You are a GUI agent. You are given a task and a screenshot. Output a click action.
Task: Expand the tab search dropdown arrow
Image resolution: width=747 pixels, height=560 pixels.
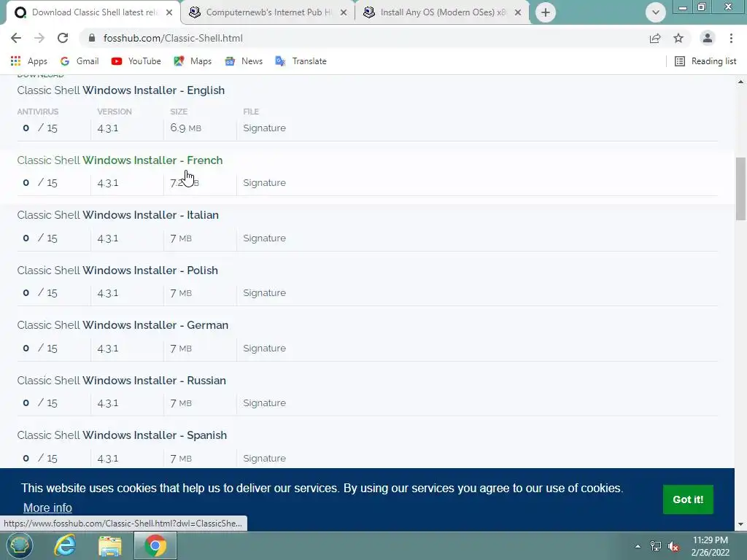[656, 12]
